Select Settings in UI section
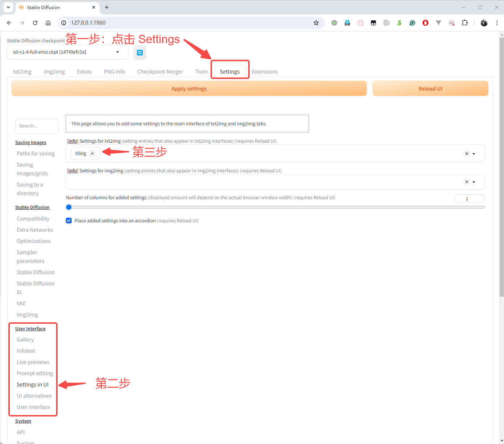504x444 pixels. (33, 385)
